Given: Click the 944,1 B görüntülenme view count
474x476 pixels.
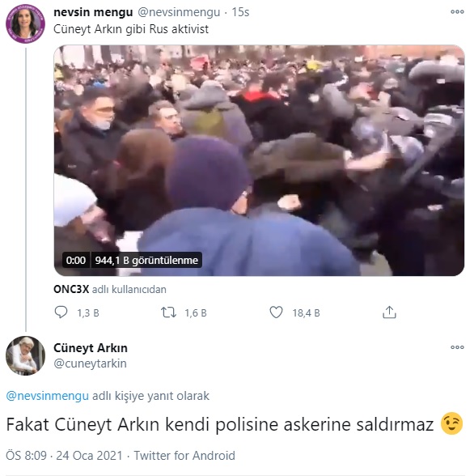Looking at the screenshot, I should (146, 260).
